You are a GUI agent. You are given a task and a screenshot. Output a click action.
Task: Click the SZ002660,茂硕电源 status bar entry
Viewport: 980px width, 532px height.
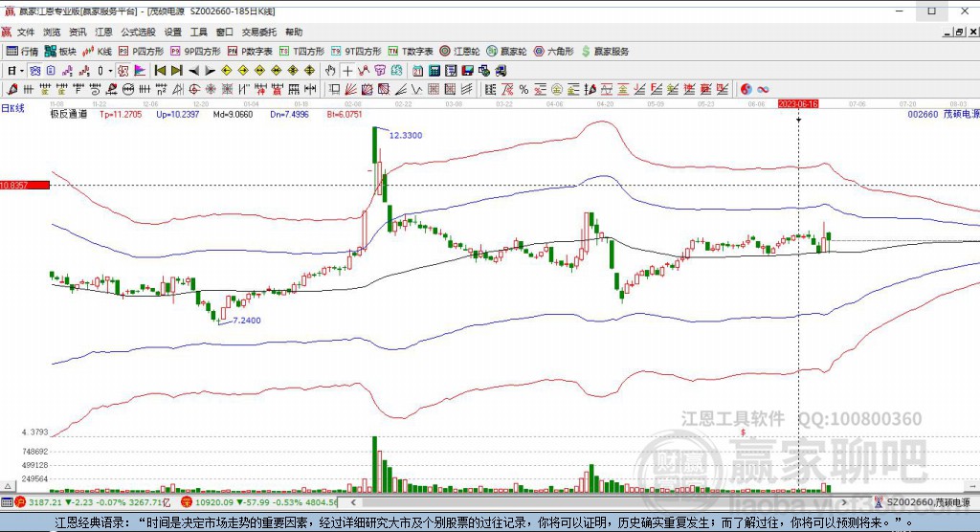923,502
